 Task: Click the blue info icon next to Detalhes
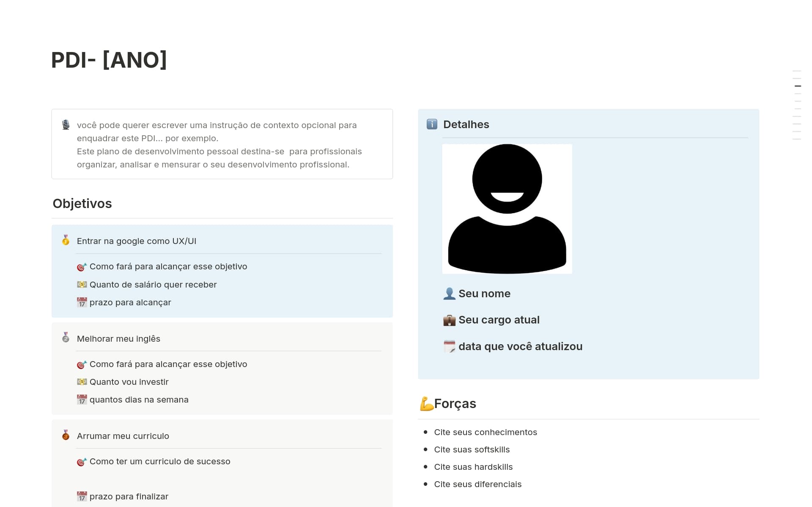(x=432, y=124)
